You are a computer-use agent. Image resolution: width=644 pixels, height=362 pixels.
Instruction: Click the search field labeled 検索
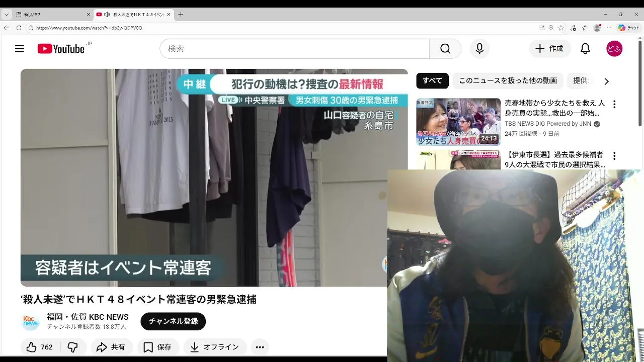(x=294, y=49)
